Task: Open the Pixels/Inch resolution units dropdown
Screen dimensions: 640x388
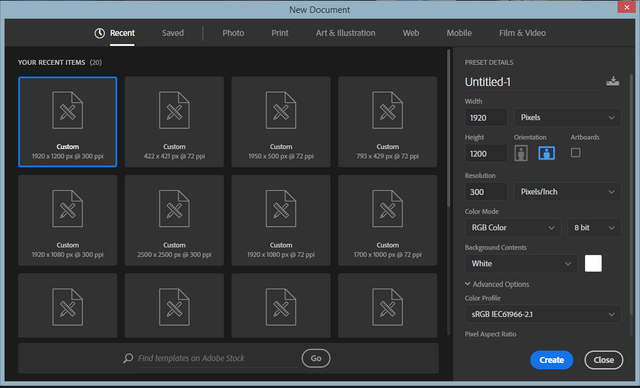Action: [x=567, y=192]
